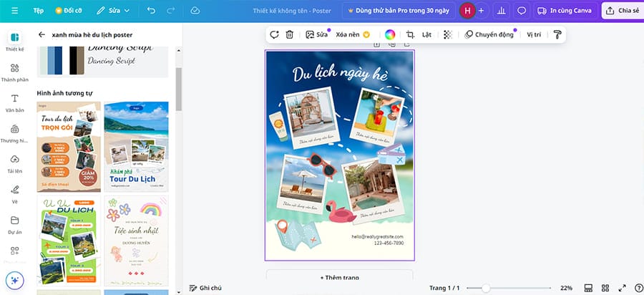Select the pink flamingo float graphic
The width and height of the screenshot is (644, 295).
340,212
